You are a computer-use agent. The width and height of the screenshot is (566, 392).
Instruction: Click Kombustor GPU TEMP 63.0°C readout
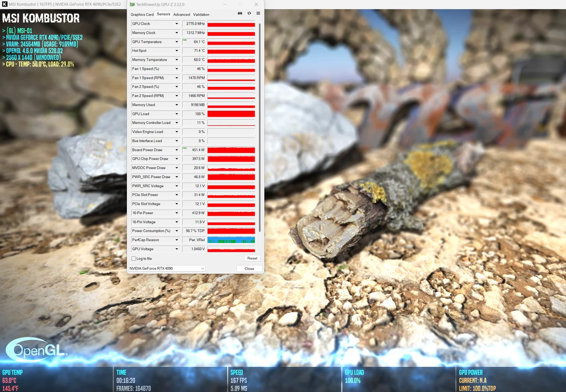9,381
